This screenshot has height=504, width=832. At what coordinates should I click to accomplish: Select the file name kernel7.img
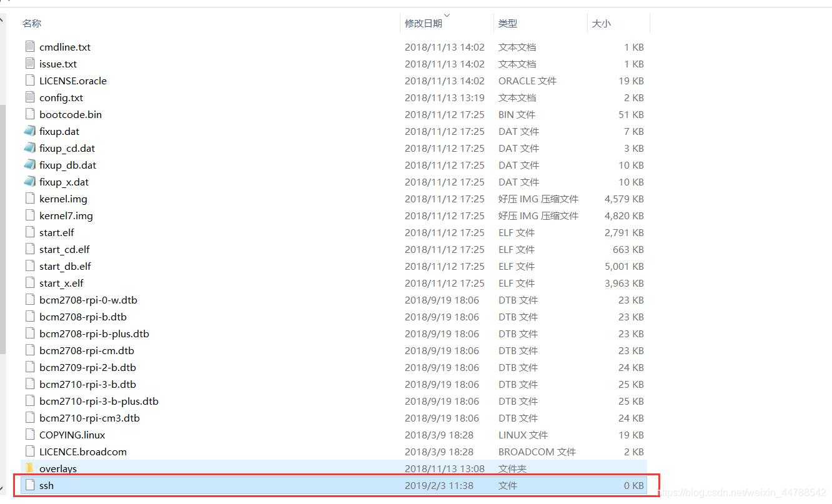pyautogui.click(x=66, y=215)
